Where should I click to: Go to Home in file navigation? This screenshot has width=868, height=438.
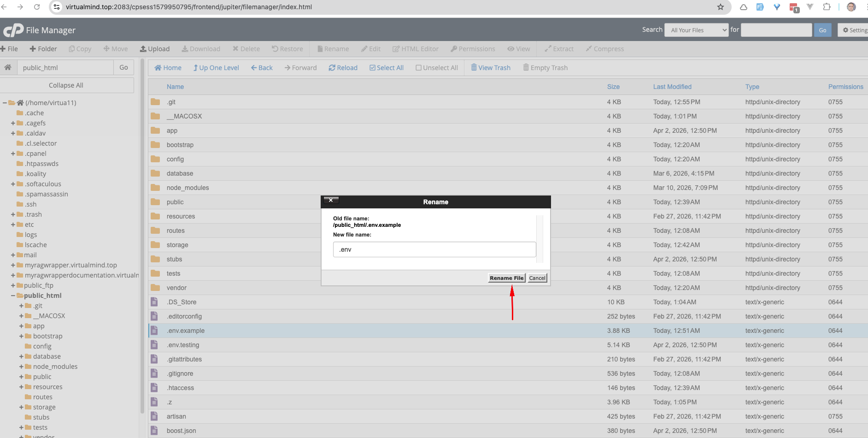(x=168, y=68)
